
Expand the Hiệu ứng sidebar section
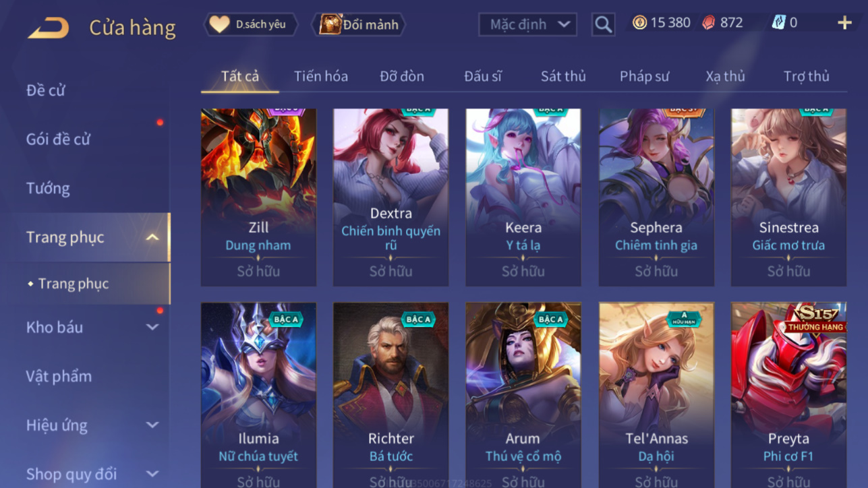152,425
